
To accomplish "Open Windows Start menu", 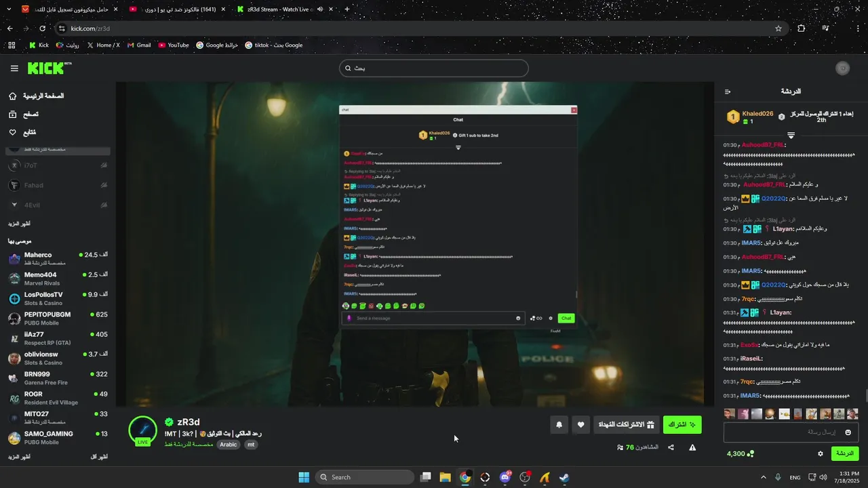I will tap(304, 477).
